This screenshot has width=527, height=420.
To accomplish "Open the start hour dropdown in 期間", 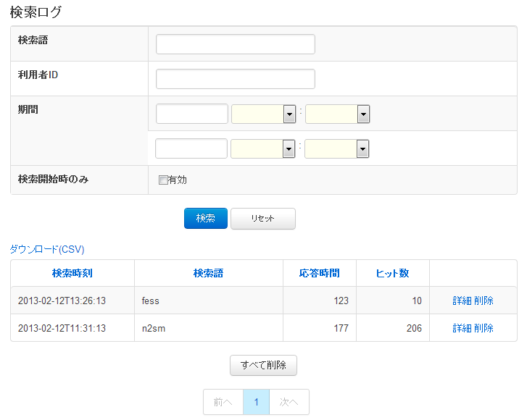I will 264,114.
